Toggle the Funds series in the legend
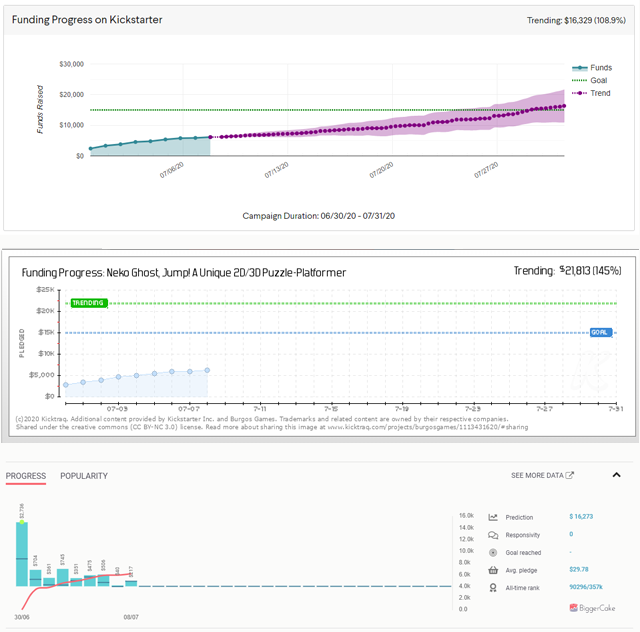The image size is (640, 632). click(x=592, y=67)
